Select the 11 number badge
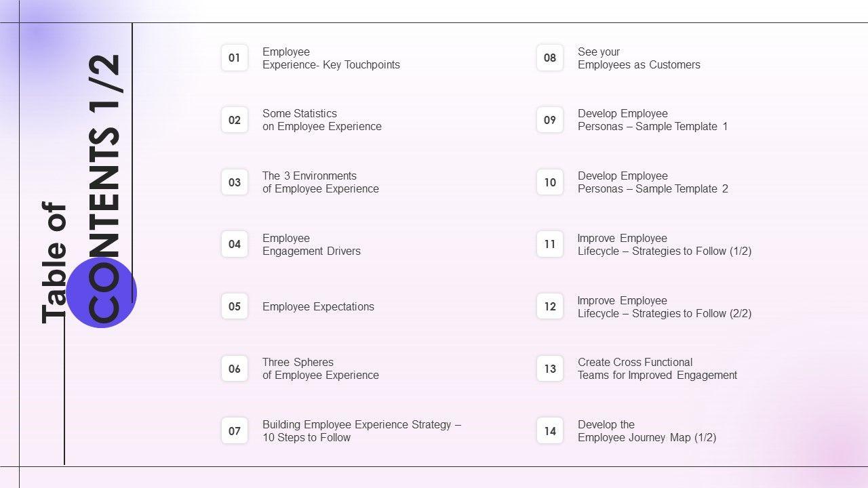 (x=550, y=245)
